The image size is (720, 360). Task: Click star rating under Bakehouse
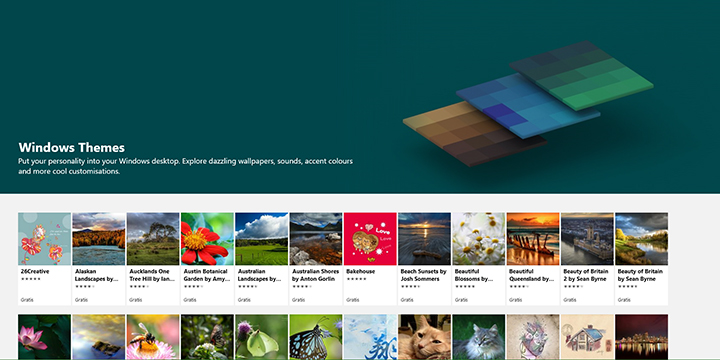click(x=356, y=279)
